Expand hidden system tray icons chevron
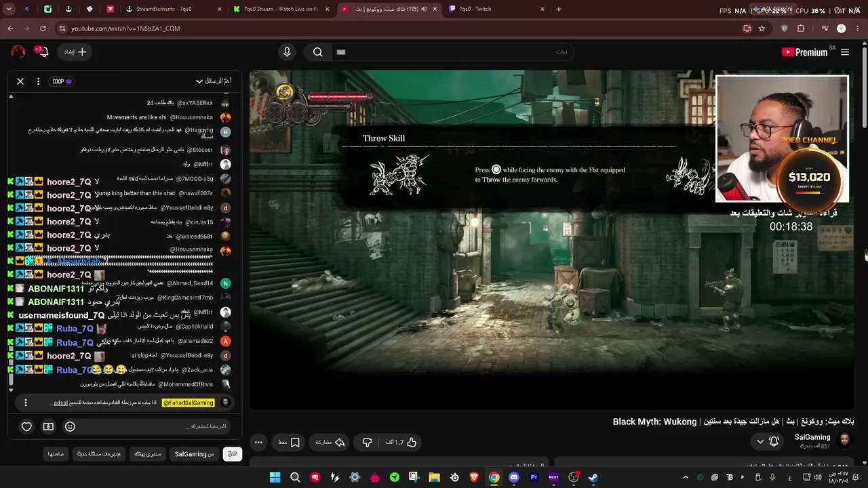 click(x=686, y=477)
